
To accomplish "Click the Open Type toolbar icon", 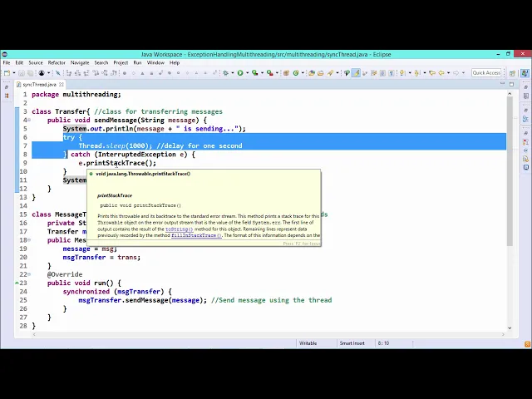I will (312, 73).
